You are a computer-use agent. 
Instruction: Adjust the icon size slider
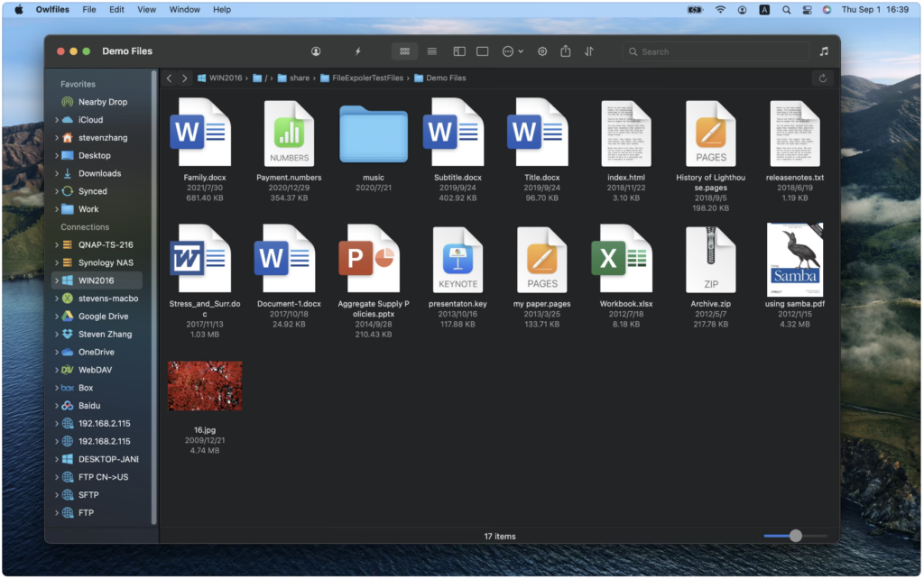pos(796,536)
